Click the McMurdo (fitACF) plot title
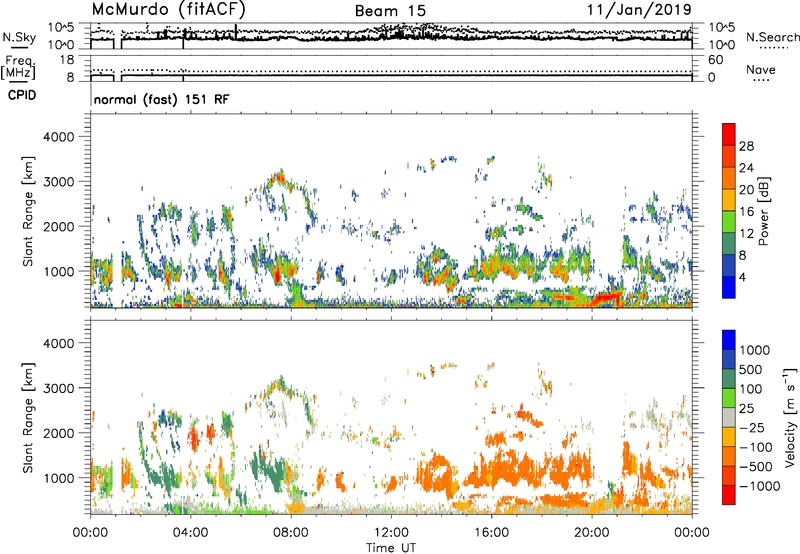The image size is (800, 554). click(168, 10)
